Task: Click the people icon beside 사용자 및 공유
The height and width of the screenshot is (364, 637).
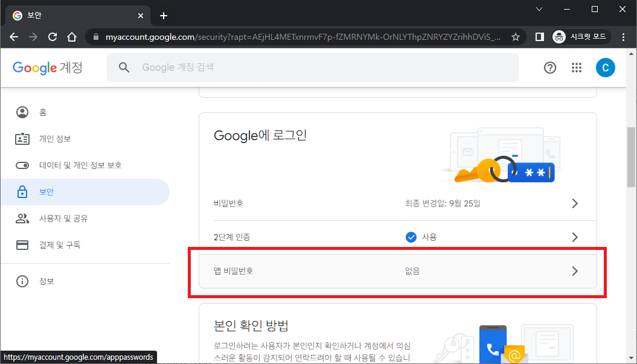Action: (x=22, y=219)
